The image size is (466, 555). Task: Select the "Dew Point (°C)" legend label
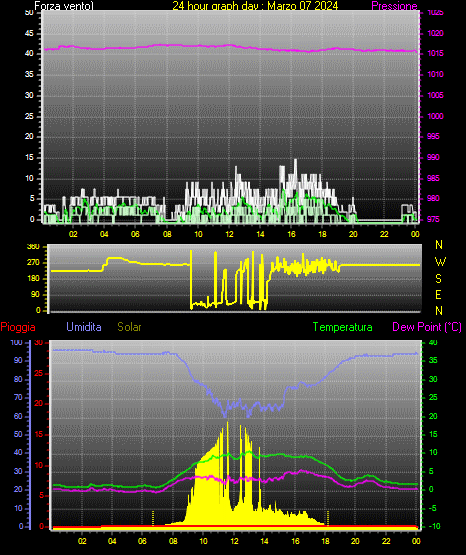[x=427, y=327]
